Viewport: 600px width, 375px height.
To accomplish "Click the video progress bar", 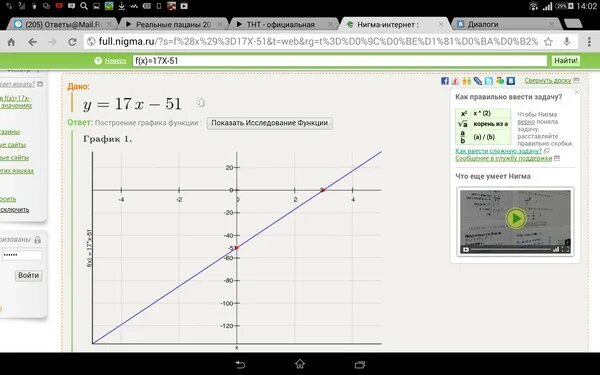I will pyautogui.click(x=510, y=250).
